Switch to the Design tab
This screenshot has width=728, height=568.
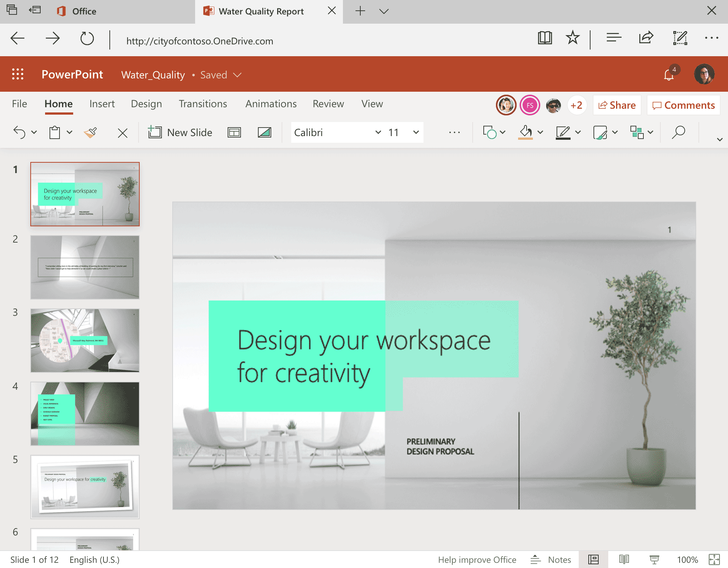coord(146,104)
